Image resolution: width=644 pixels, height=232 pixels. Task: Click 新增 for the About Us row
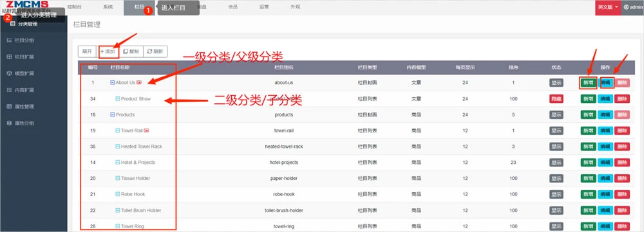(588, 82)
